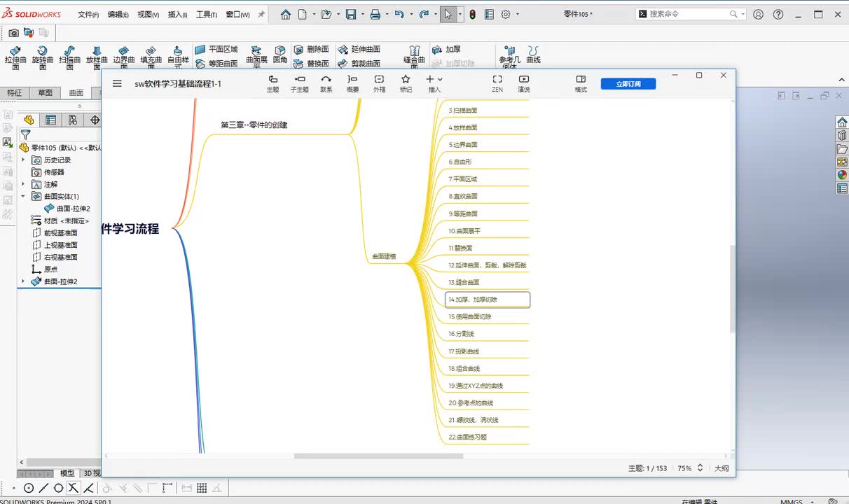Expand the History (历史记录) tree node
This screenshot has height=504, width=849.
23,160
